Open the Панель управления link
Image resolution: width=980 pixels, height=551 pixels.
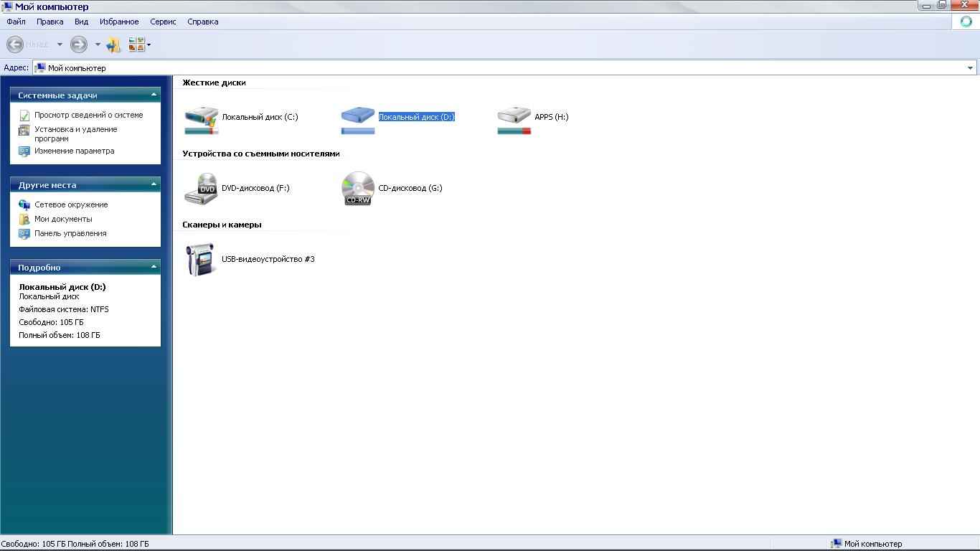click(70, 233)
